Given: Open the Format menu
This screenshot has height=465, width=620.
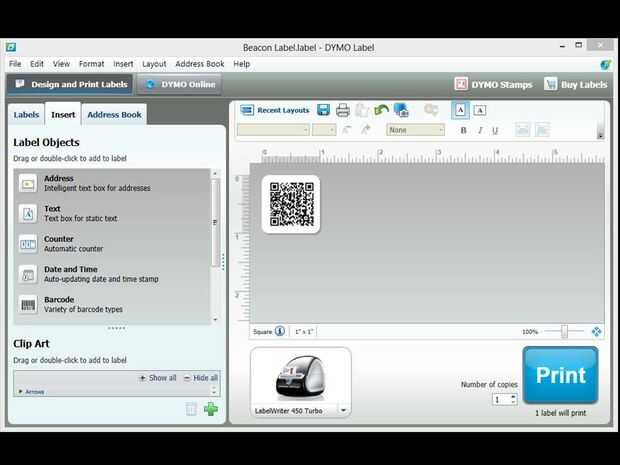Looking at the screenshot, I should click(x=91, y=64).
